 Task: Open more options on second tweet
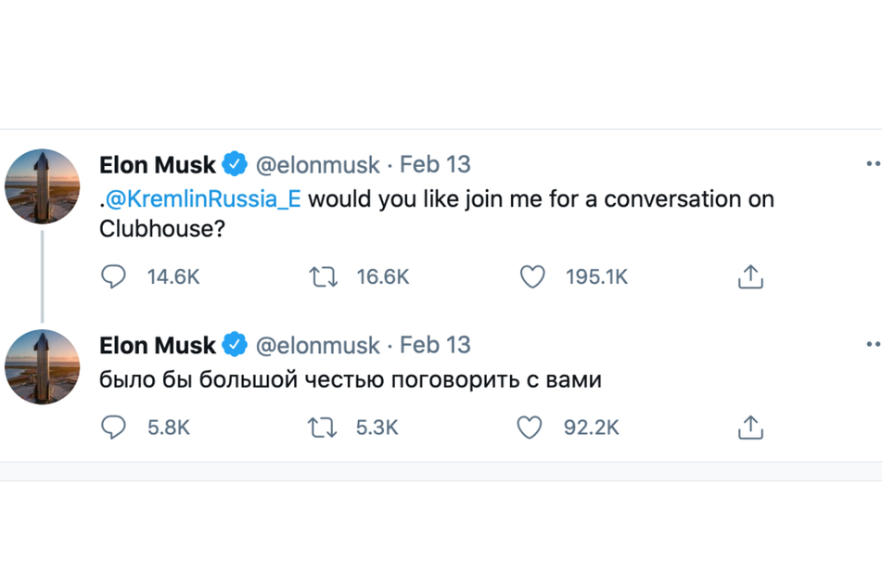(874, 344)
